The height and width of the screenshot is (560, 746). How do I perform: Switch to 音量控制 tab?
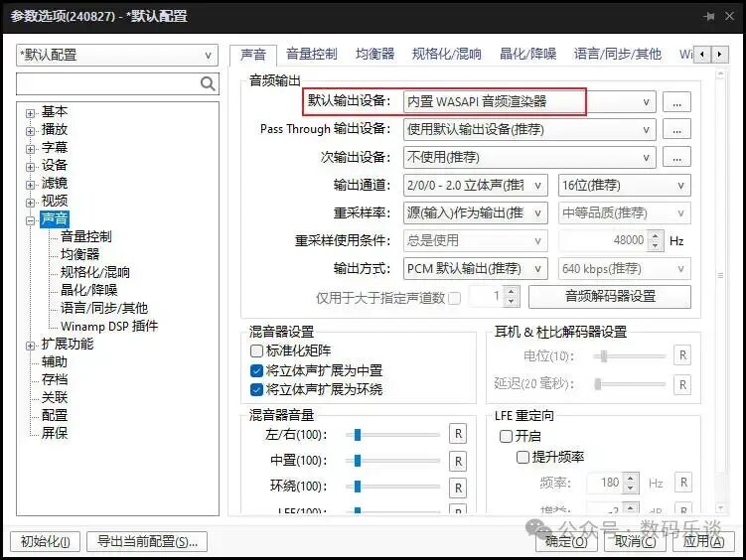(312, 55)
